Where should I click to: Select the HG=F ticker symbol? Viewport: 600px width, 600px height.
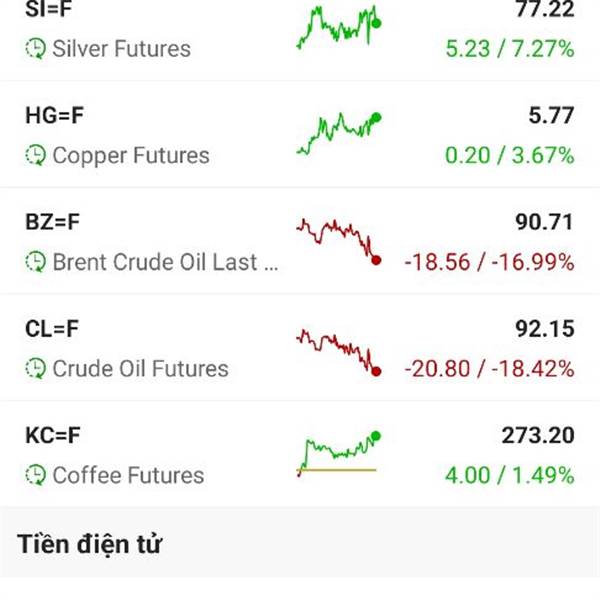55,116
